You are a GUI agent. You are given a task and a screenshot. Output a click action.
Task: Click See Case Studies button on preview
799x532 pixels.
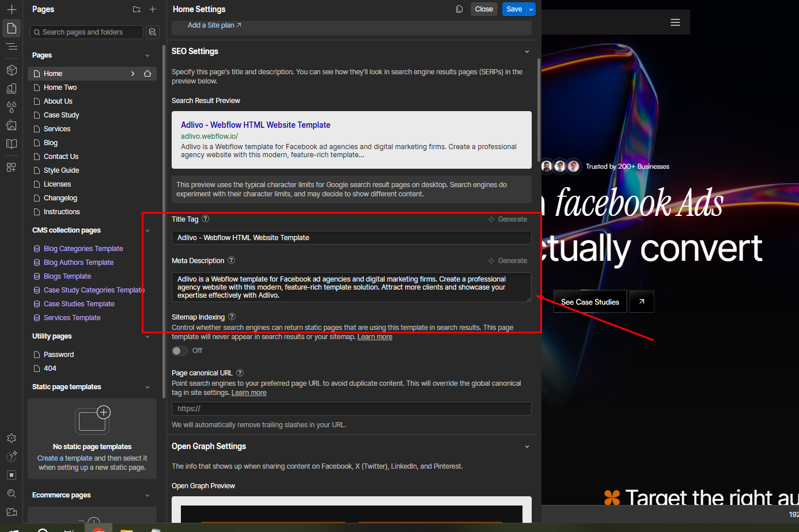point(590,302)
